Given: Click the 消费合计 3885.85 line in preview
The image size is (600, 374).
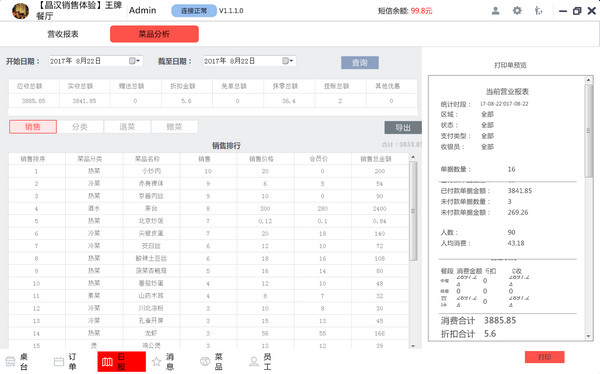Looking at the screenshot, I should click(x=478, y=320).
